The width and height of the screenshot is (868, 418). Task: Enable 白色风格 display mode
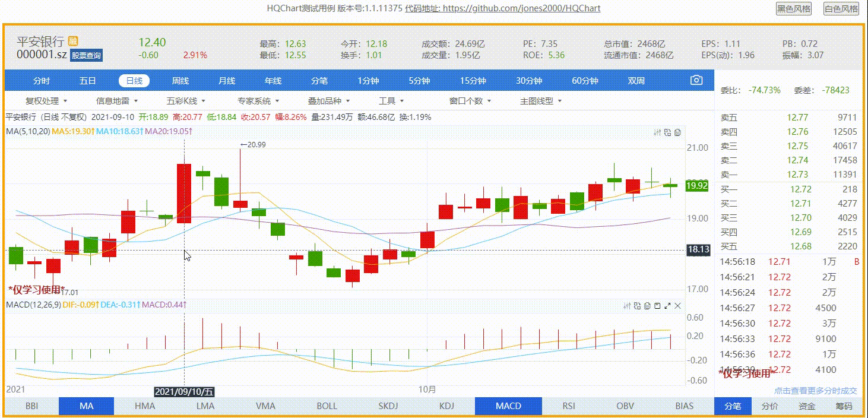click(840, 9)
